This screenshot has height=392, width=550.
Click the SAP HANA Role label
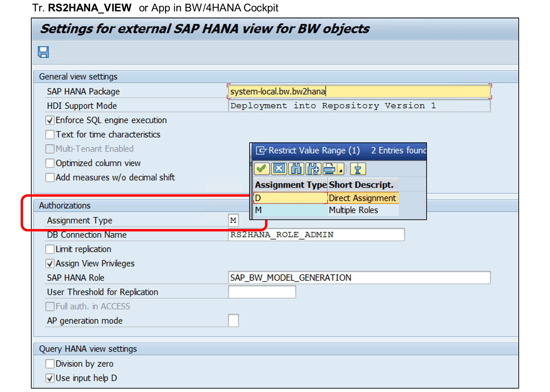point(76,278)
